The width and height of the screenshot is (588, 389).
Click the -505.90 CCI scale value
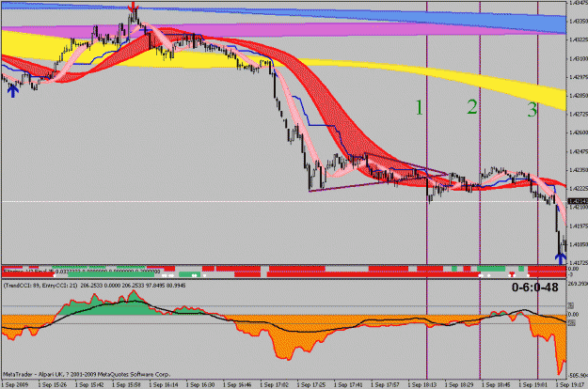point(579,375)
